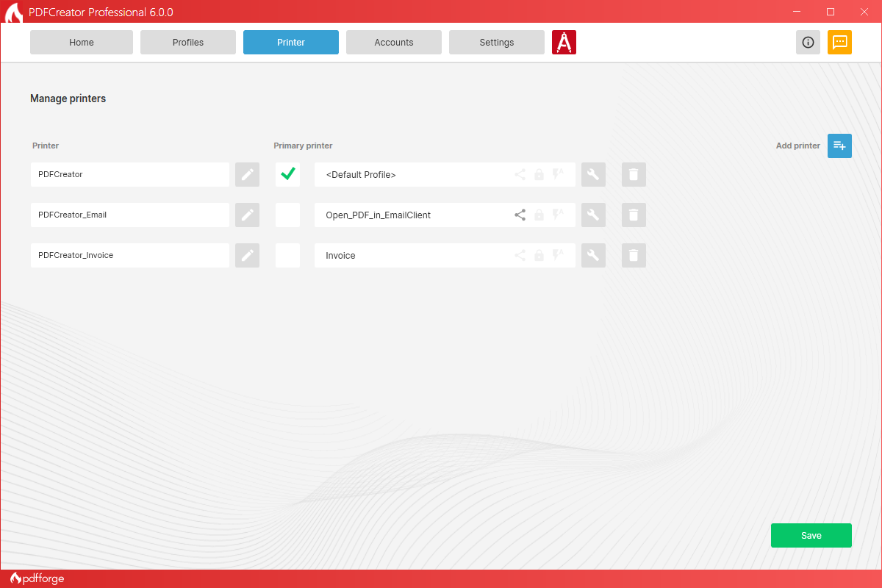Set PDFCreator_Invoice as primary printer
The height and width of the screenshot is (588, 882).
point(288,256)
